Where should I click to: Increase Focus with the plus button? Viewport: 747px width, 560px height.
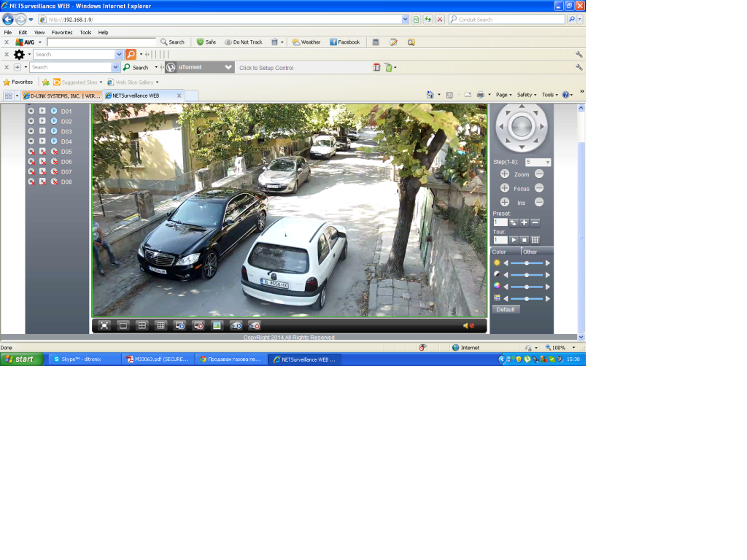point(505,188)
